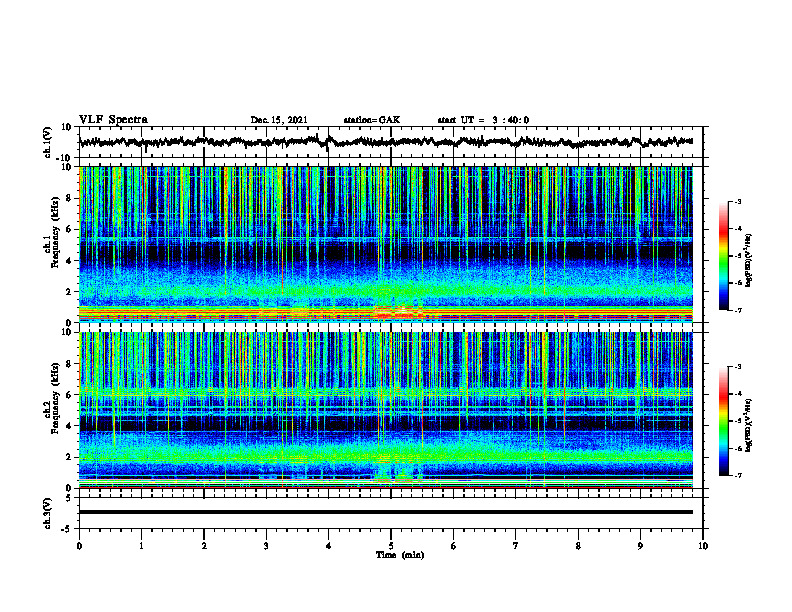Click the "2" kHz tick of ch.1 spectrogram
This screenshot has height=612, width=792.
(x=69, y=292)
